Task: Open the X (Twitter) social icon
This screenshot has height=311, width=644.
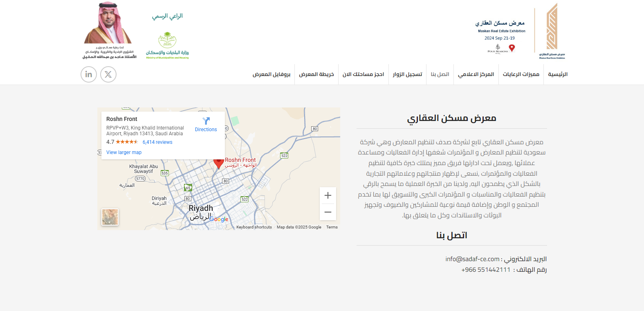Action: [108, 74]
